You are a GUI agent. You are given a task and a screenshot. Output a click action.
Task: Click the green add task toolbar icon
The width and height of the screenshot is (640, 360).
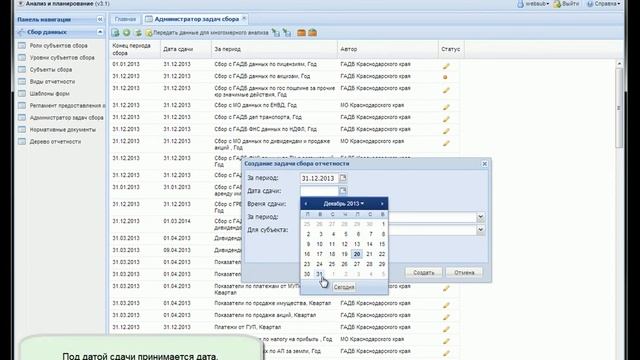pos(127,33)
